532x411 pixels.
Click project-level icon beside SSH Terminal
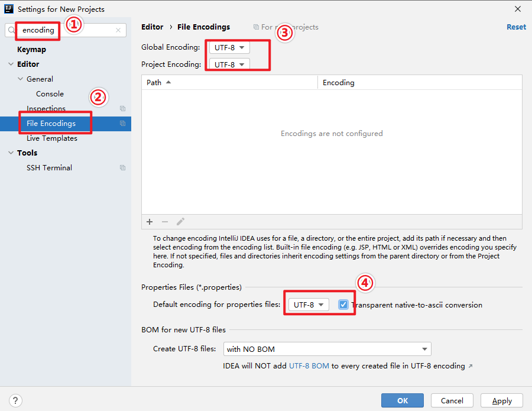[x=123, y=168]
